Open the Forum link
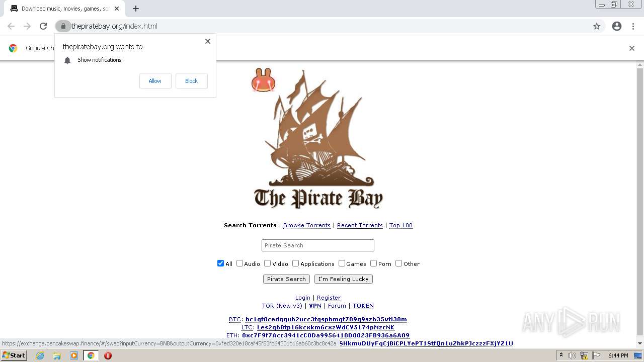The width and height of the screenshot is (644, 362). click(x=337, y=306)
